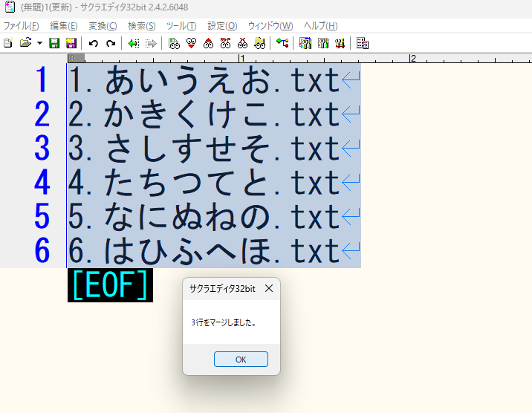Confirm the merge dialog with OK
Screen dimensions: 532x413
click(x=241, y=360)
